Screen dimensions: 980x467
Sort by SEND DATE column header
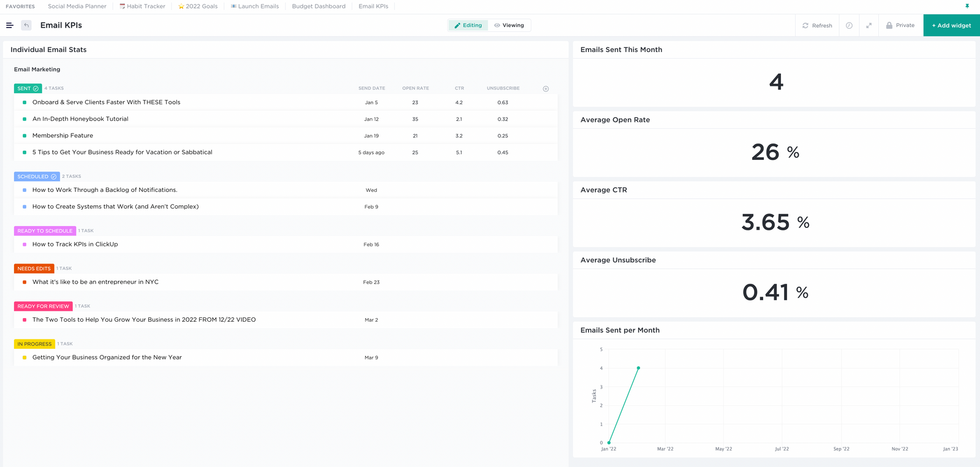click(x=372, y=88)
